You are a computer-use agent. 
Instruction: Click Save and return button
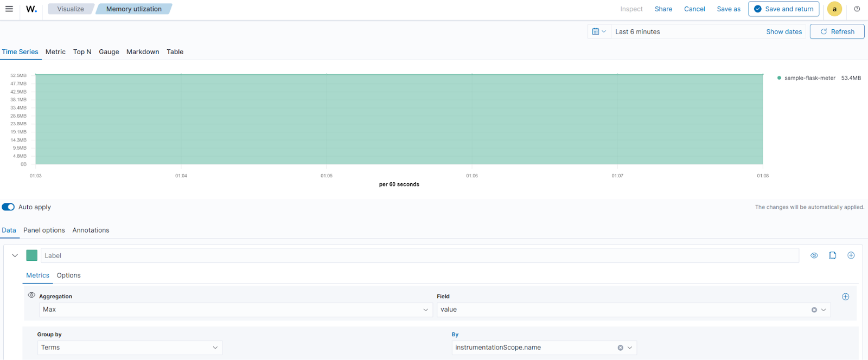[783, 9]
